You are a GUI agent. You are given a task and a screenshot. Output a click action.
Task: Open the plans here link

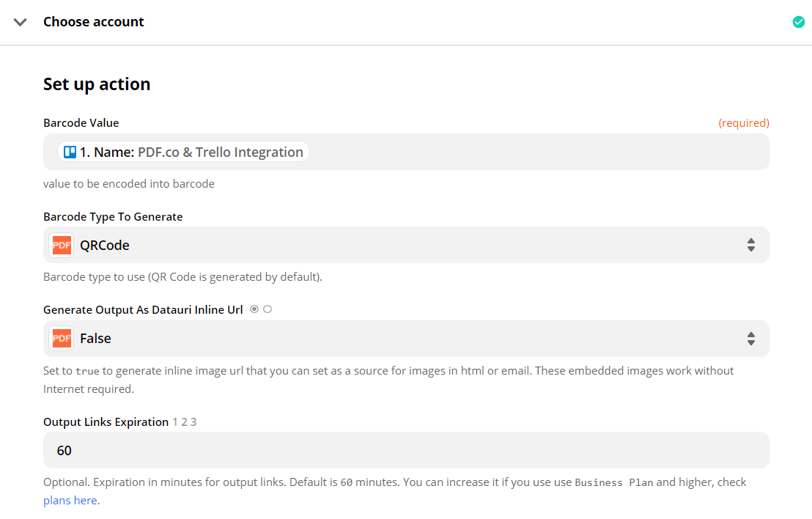(x=70, y=499)
